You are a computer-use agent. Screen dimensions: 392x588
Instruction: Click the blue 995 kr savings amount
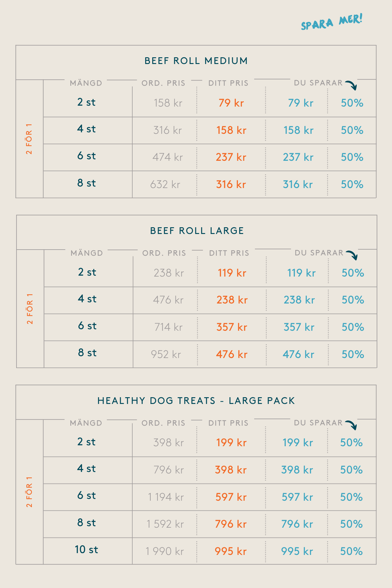[297, 551]
